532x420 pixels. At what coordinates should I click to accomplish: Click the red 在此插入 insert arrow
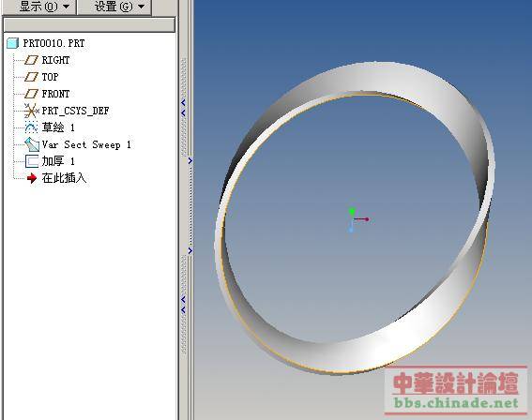[x=32, y=178]
